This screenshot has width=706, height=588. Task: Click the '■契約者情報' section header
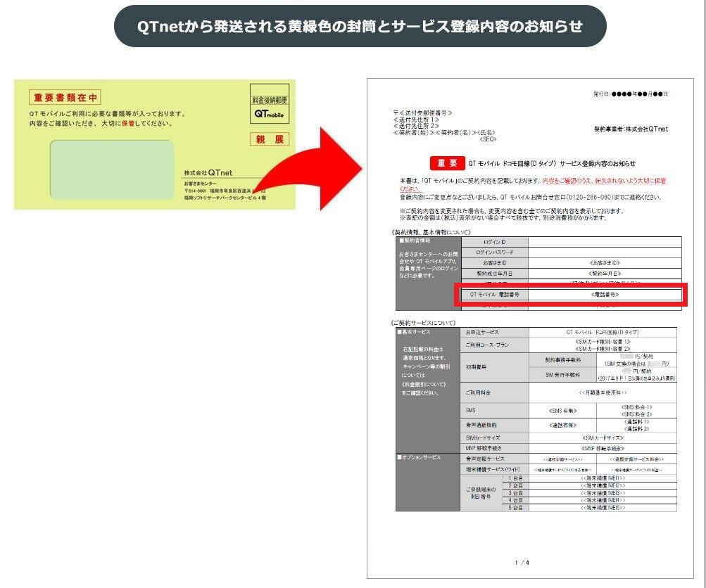click(415, 241)
